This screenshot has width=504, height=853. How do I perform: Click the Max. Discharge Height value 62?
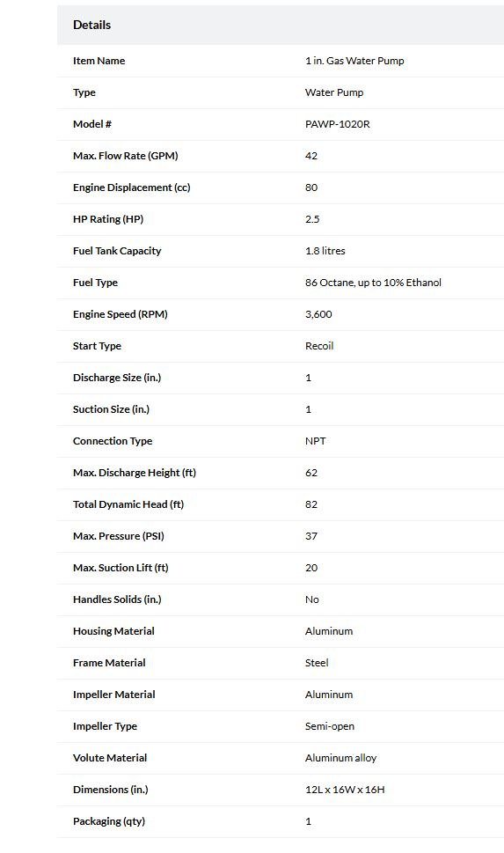pyautogui.click(x=311, y=472)
